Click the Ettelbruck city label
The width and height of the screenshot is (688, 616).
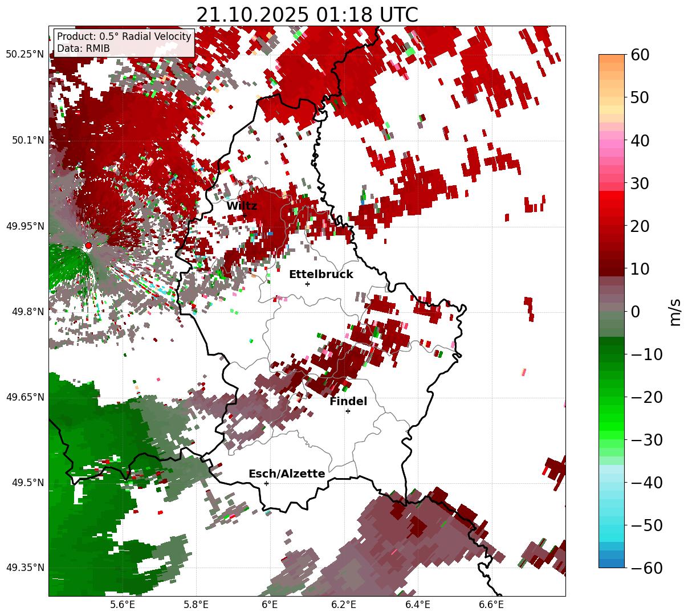[321, 275]
